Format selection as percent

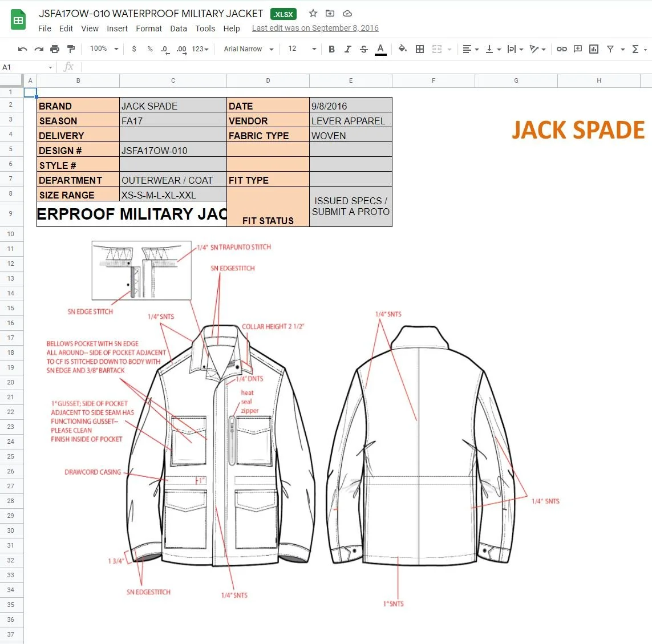pos(149,49)
